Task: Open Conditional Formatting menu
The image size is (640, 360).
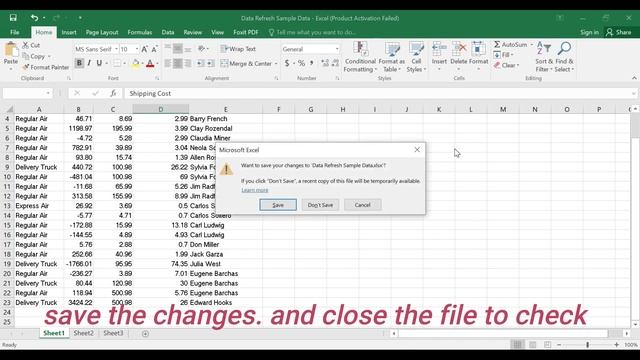Action: tap(360, 57)
